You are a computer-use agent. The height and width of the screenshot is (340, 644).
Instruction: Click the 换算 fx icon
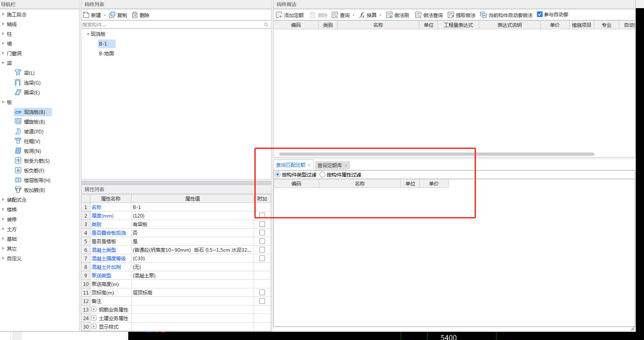pyautogui.click(x=361, y=15)
